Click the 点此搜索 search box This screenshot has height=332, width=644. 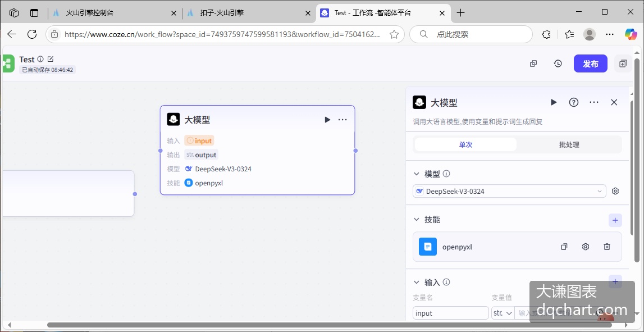[x=471, y=34]
